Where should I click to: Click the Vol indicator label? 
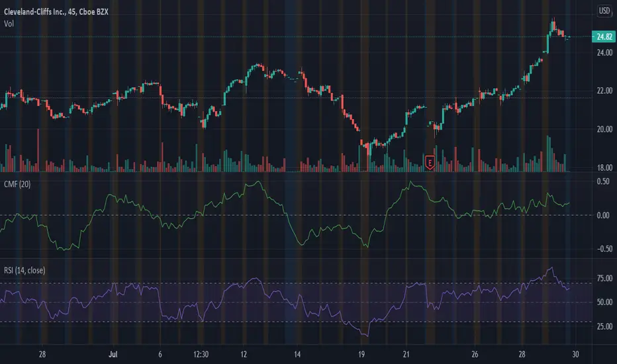click(9, 24)
